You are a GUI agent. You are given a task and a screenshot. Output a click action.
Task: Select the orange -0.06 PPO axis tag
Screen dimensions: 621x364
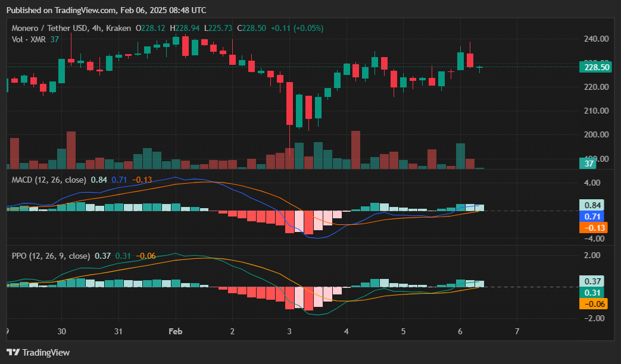(x=593, y=304)
